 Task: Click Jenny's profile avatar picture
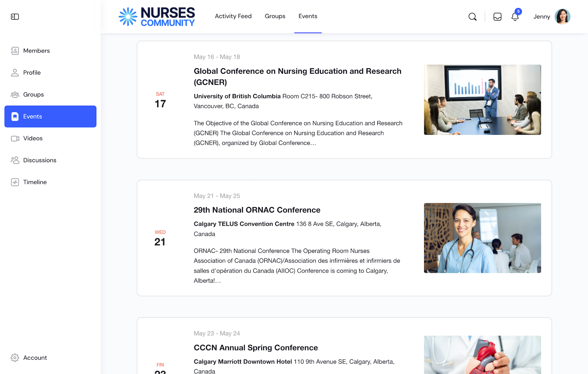pos(563,16)
